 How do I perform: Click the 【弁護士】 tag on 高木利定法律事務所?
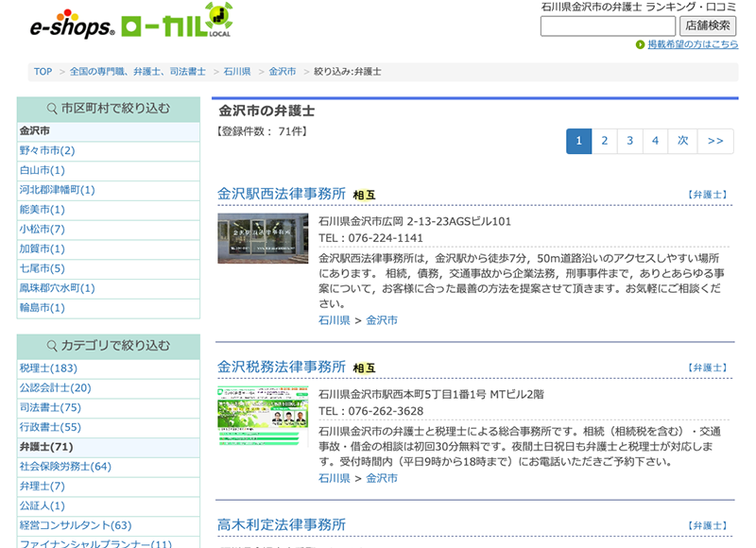tap(707, 526)
